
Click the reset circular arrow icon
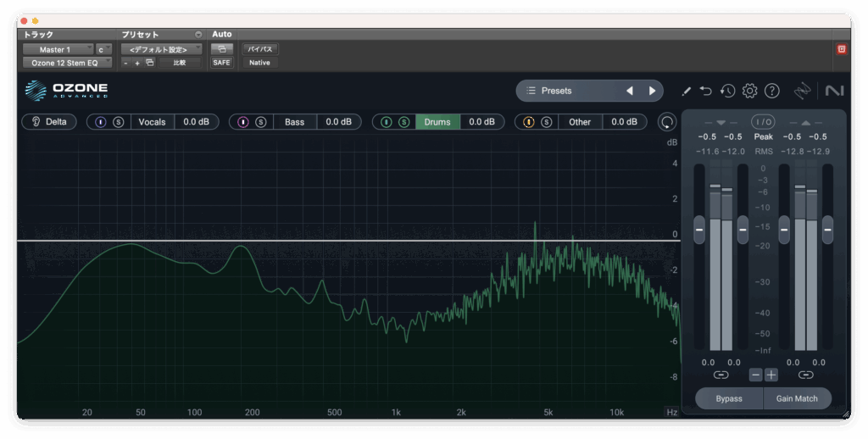pos(668,122)
